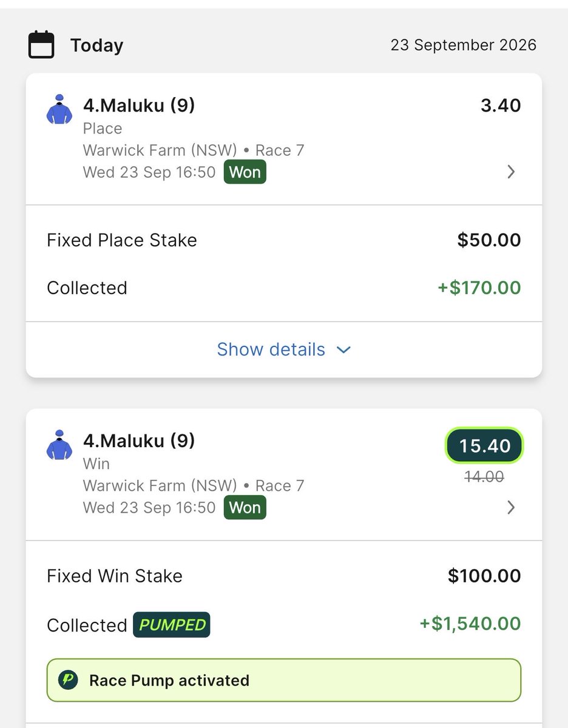Click the Race Pump activated banner
Viewport: 568px width, 728px height.
coord(284,680)
